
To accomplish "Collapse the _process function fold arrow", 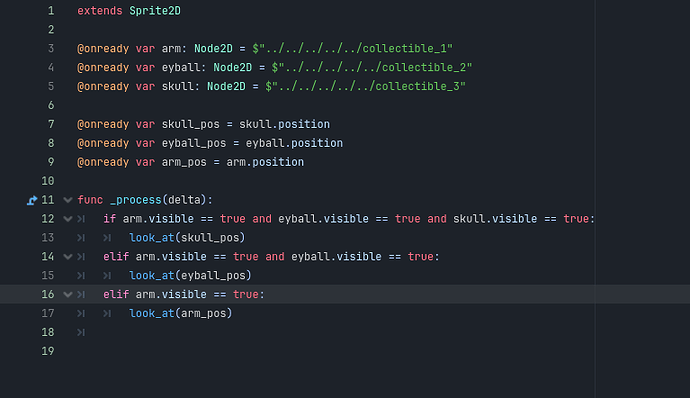I will (68, 200).
